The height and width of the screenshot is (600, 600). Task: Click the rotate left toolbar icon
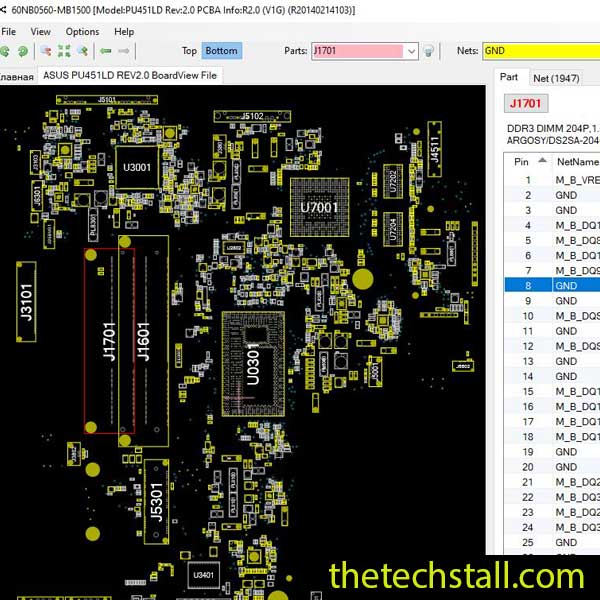tap(4, 51)
